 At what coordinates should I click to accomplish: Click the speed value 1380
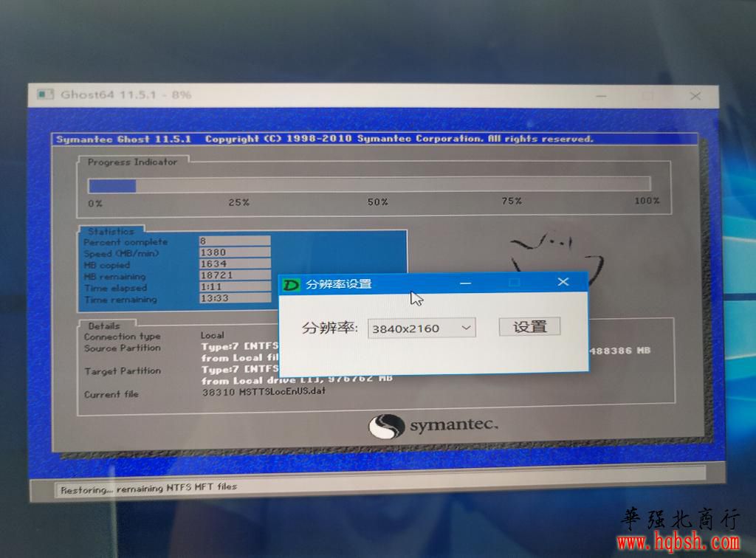(x=235, y=252)
